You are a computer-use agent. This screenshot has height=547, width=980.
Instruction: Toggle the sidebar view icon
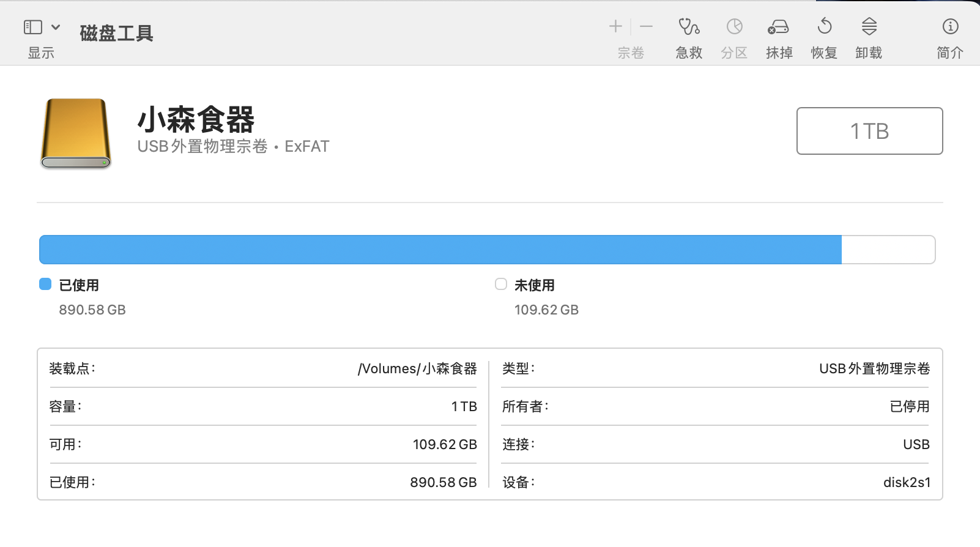(x=33, y=27)
